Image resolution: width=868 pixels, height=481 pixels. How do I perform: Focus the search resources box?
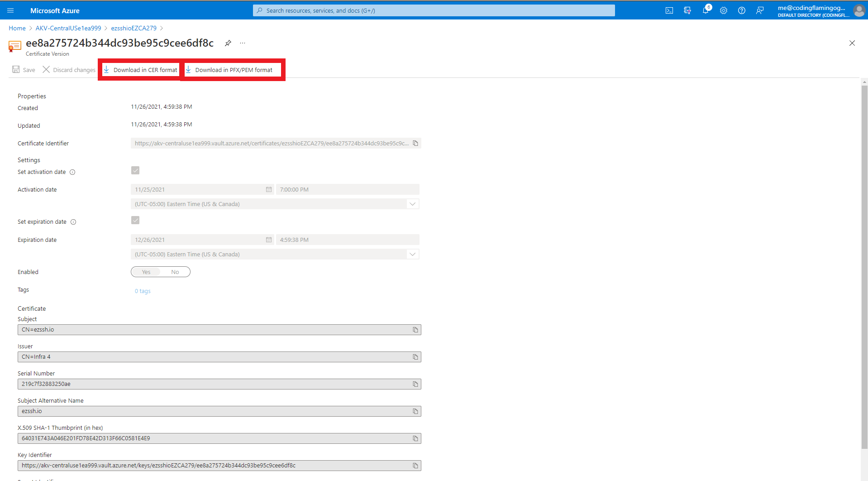(434, 10)
